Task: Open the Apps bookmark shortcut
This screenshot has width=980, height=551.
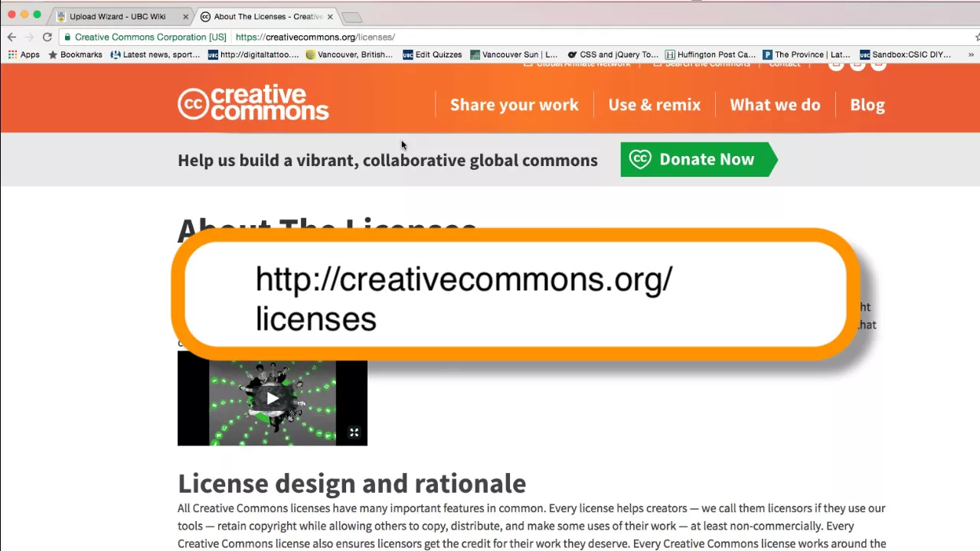Action: coord(24,54)
